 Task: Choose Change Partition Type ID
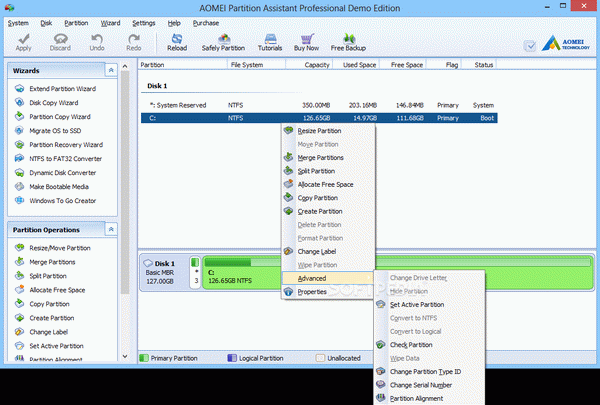(x=429, y=372)
